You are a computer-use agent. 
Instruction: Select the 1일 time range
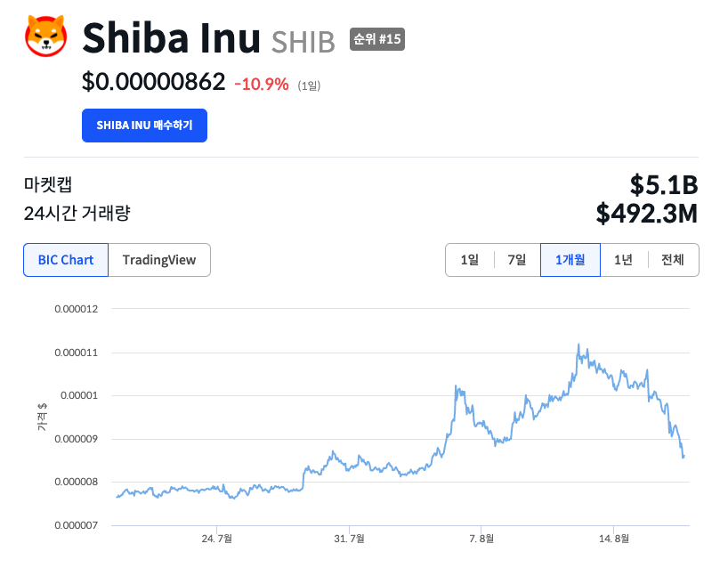pyautogui.click(x=469, y=260)
